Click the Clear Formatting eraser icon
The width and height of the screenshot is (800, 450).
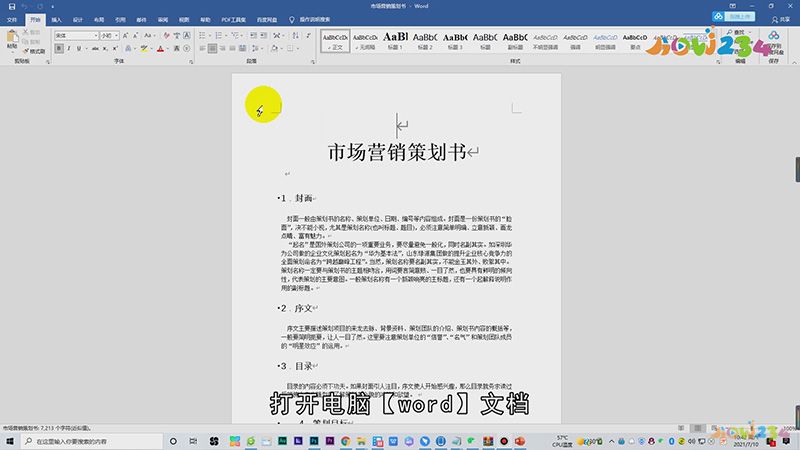(x=166, y=35)
